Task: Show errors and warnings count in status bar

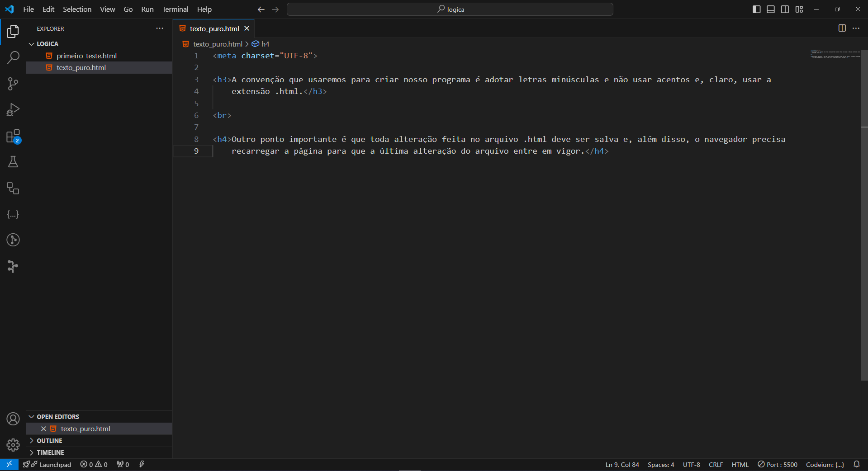Action: pos(94,464)
